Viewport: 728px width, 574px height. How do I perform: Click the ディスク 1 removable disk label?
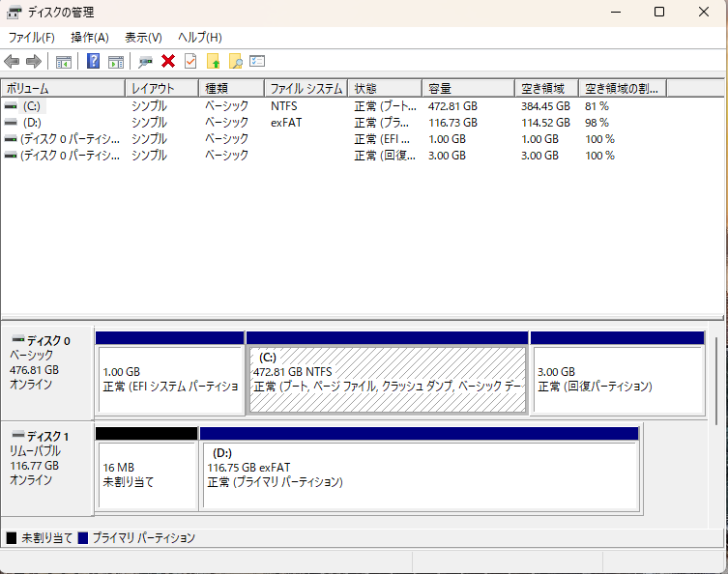click(47, 469)
